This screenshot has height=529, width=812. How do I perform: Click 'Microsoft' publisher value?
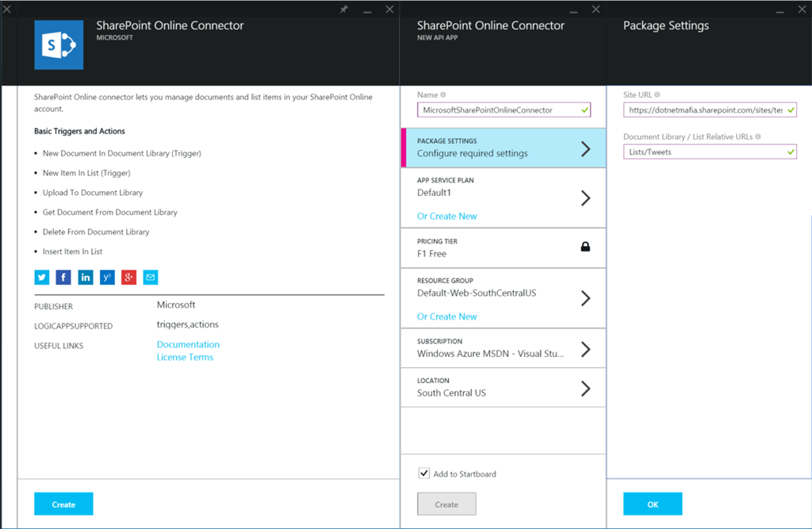[x=176, y=305]
